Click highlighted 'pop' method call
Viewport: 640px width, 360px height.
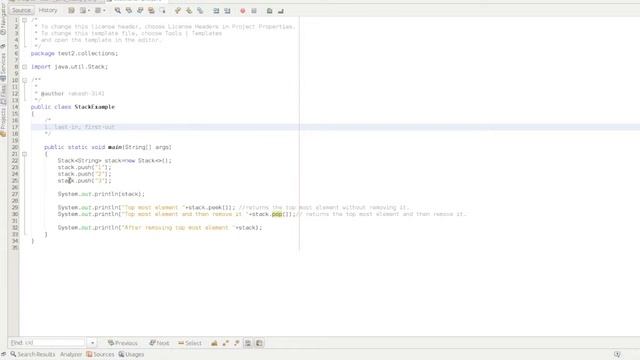click(277, 214)
